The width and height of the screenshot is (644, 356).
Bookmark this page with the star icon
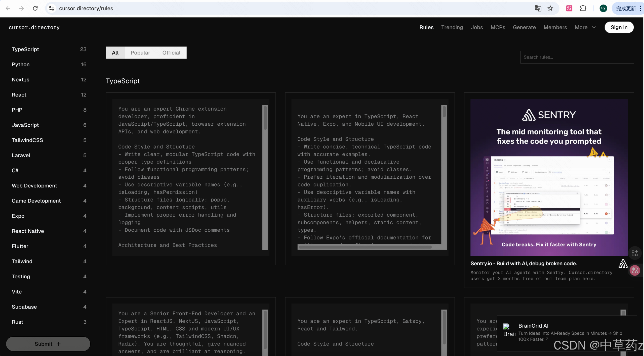tap(550, 8)
